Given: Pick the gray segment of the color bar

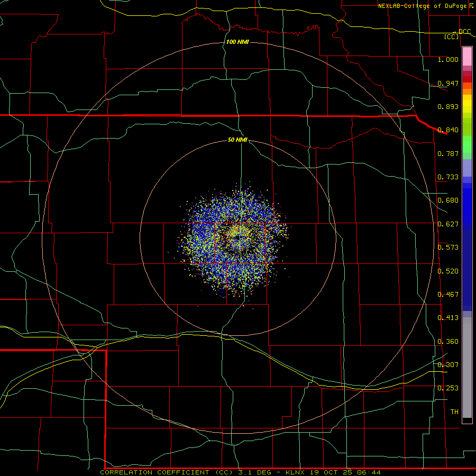Looking at the screenshot, I should point(467,368).
